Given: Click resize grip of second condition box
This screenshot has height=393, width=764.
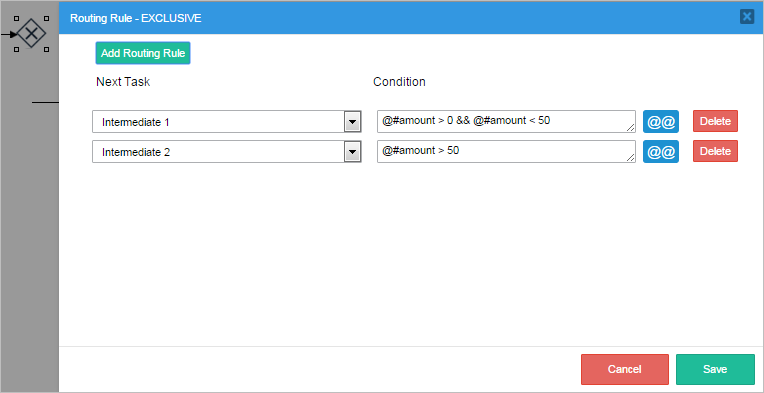Looking at the screenshot, I should coord(630,158).
